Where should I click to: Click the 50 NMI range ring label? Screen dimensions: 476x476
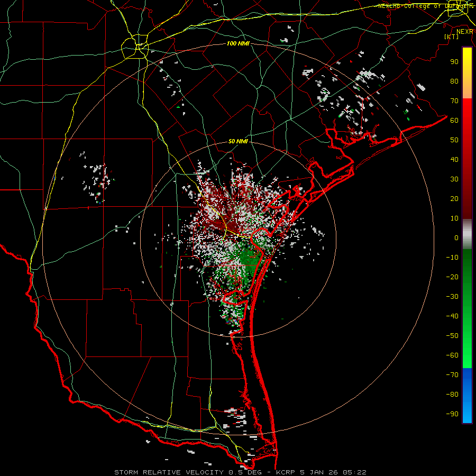238,141
